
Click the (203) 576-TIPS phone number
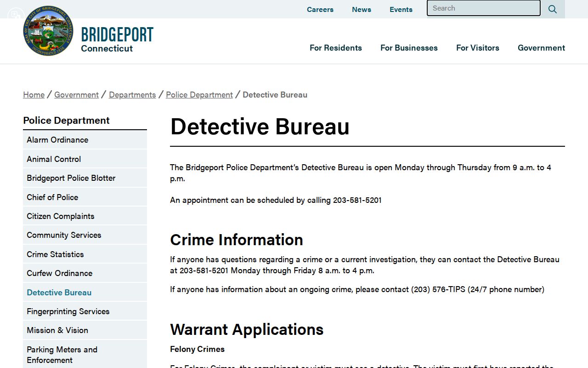pyautogui.click(x=438, y=289)
